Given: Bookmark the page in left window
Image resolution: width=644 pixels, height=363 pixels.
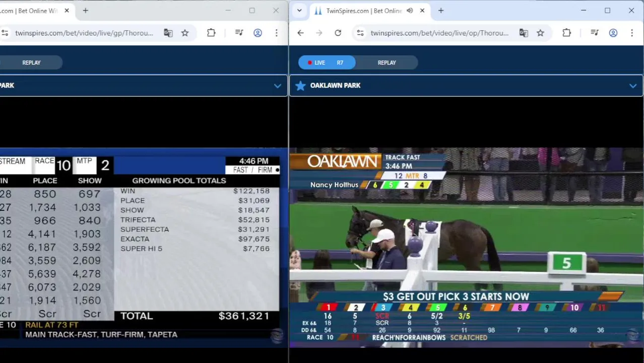Looking at the screenshot, I should 185,33.
